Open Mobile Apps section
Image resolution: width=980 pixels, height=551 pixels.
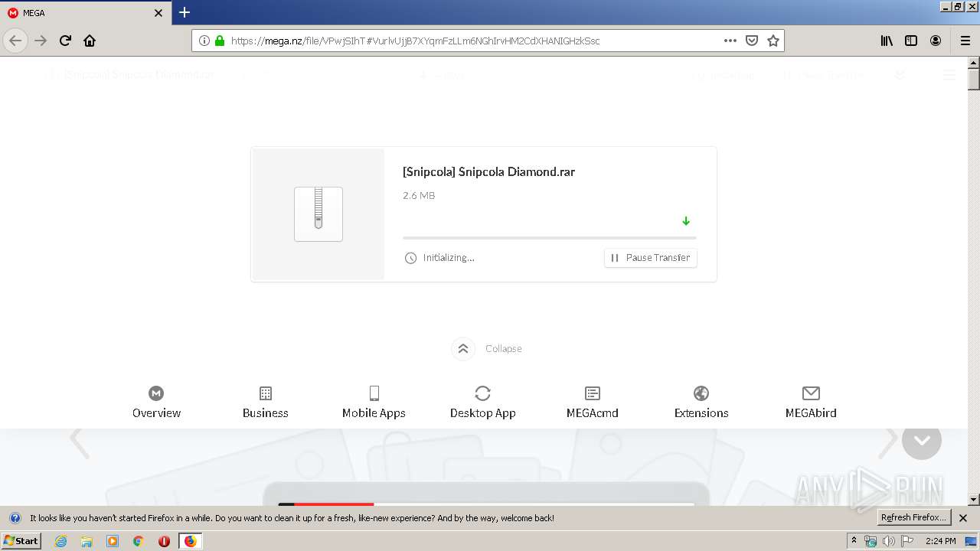coord(374,403)
